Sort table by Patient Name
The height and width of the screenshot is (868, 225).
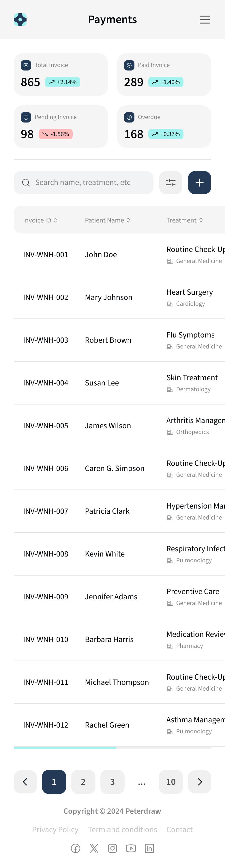(107, 220)
